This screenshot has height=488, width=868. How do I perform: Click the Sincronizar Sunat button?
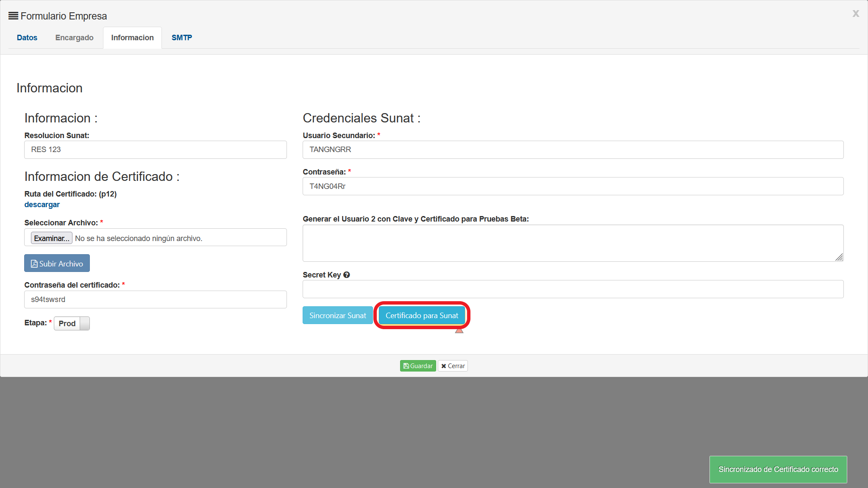click(x=338, y=316)
